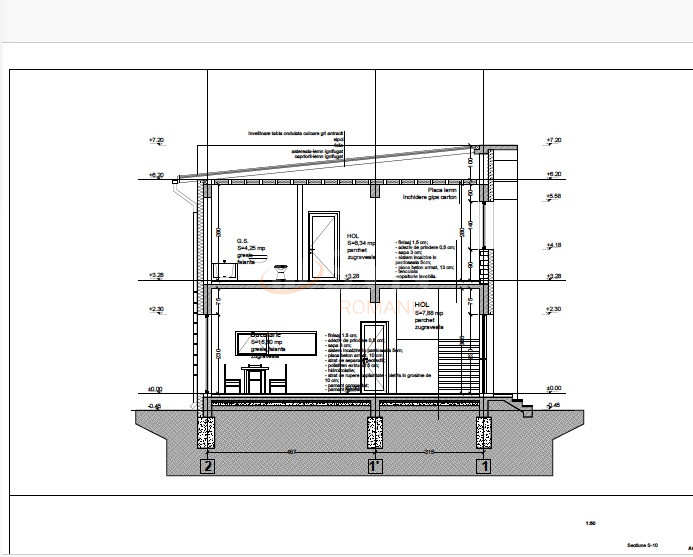Click the axis marker labeled 2
The image size is (693, 557).
coord(208,465)
